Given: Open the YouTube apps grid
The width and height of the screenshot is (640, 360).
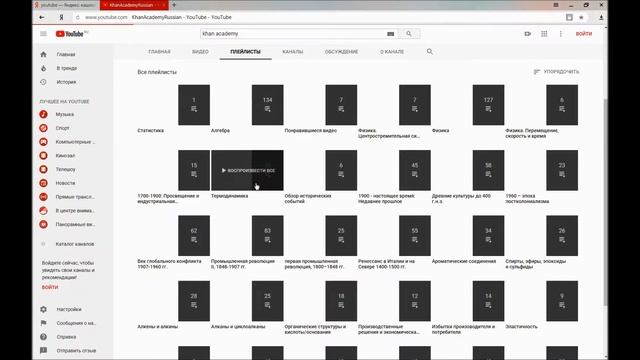Looking at the screenshot, I should click(x=544, y=34).
